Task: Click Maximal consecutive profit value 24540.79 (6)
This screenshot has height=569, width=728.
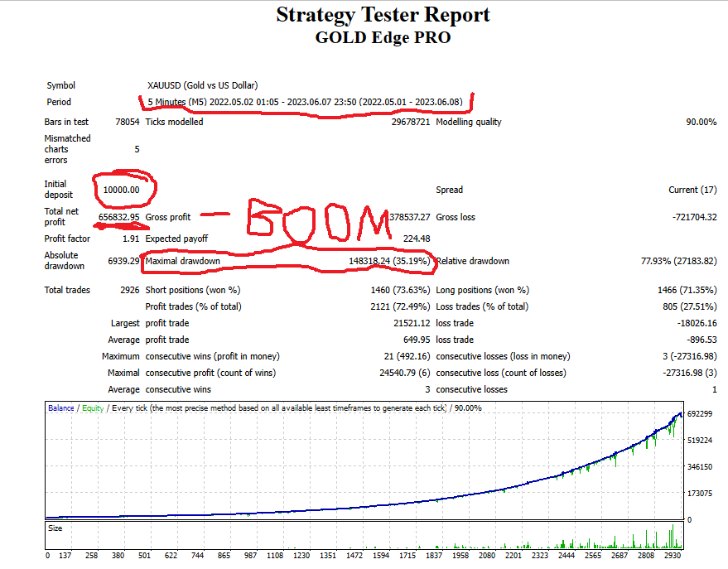Action: (405, 374)
